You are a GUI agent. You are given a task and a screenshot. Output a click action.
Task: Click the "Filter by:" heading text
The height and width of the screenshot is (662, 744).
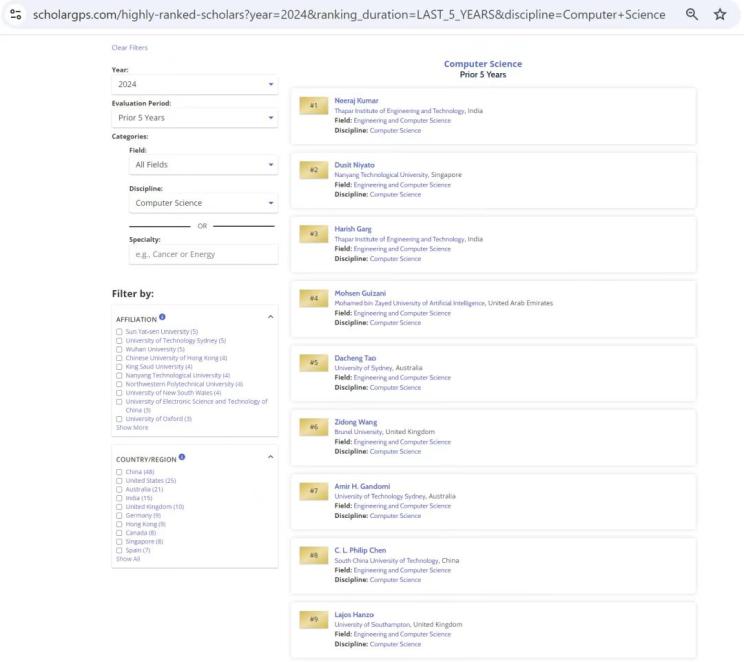(133, 294)
